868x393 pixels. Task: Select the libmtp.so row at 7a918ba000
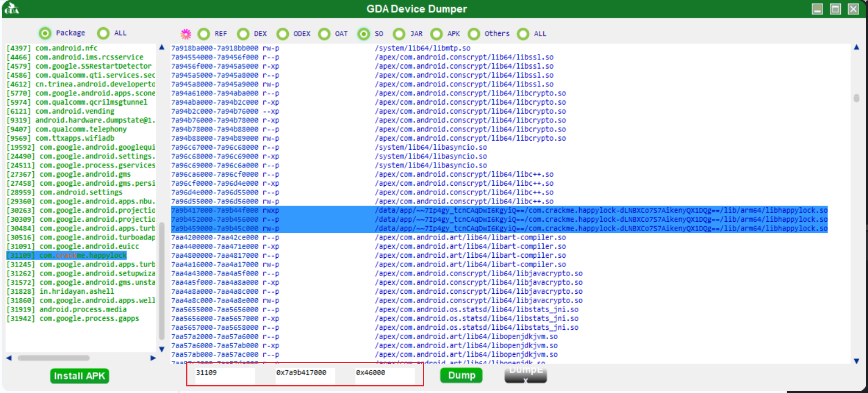(x=321, y=48)
